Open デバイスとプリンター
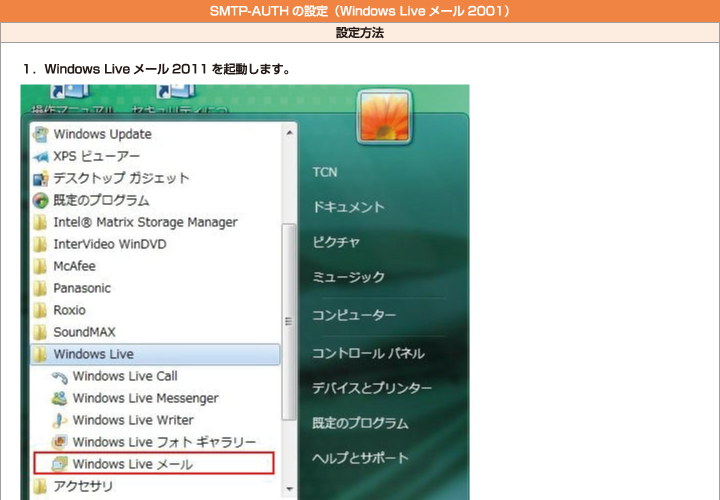This screenshot has height=500, width=720. [372, 388]
